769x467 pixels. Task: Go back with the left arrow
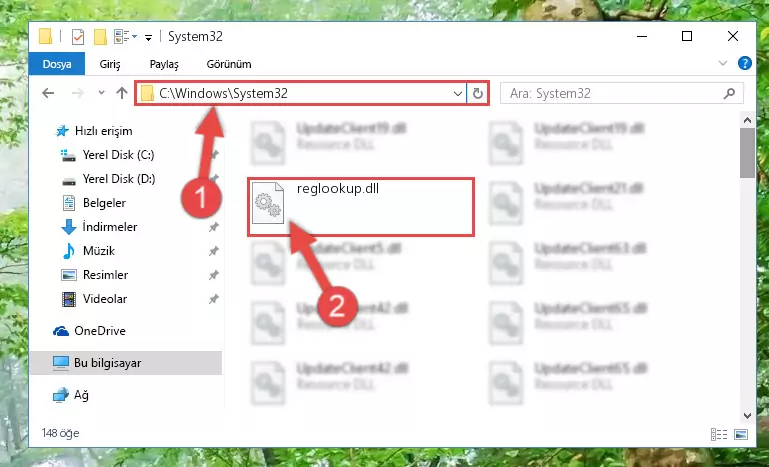pos(48,93)
